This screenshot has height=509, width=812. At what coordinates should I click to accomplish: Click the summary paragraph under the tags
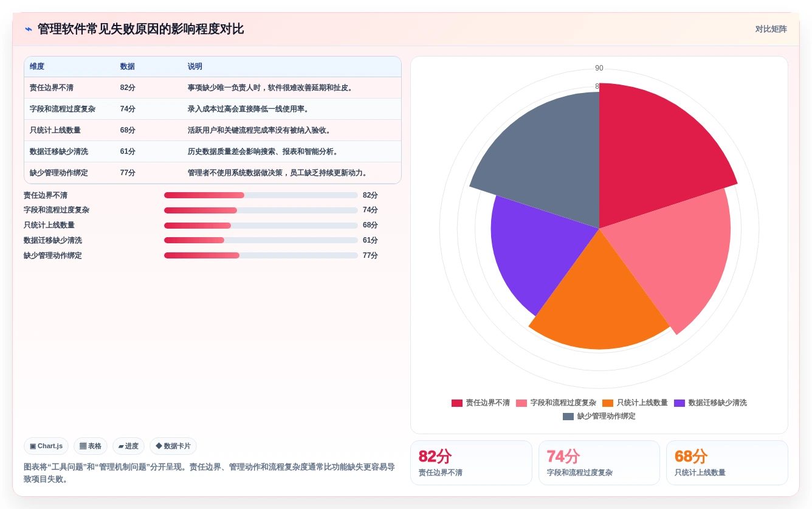[210, 473]
